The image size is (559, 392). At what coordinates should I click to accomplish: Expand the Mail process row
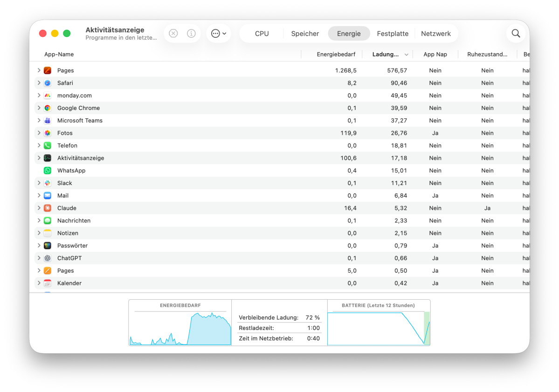pos(39,195)
